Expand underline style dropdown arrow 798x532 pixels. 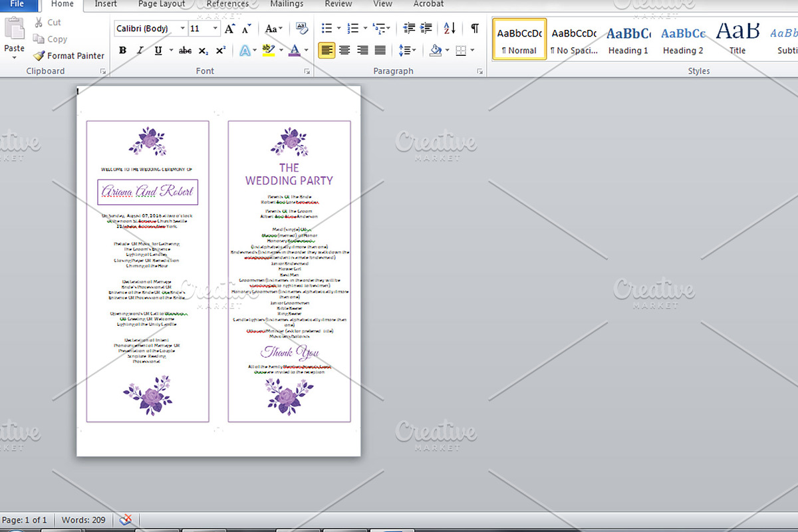click(x=171, y=51)
